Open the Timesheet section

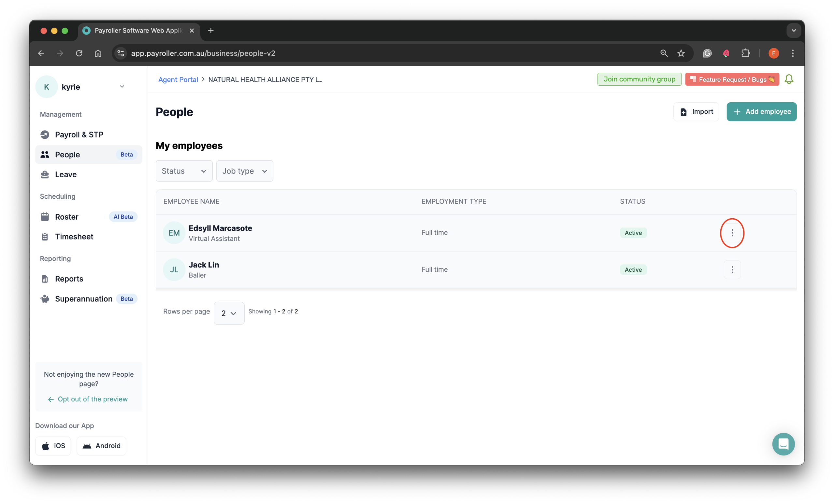74,236
